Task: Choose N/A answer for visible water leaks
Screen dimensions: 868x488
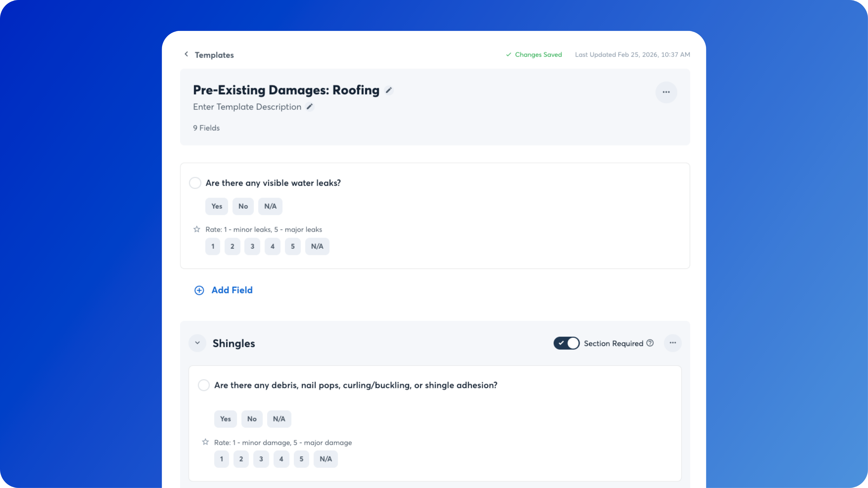Action: click(x=270, y=206)
